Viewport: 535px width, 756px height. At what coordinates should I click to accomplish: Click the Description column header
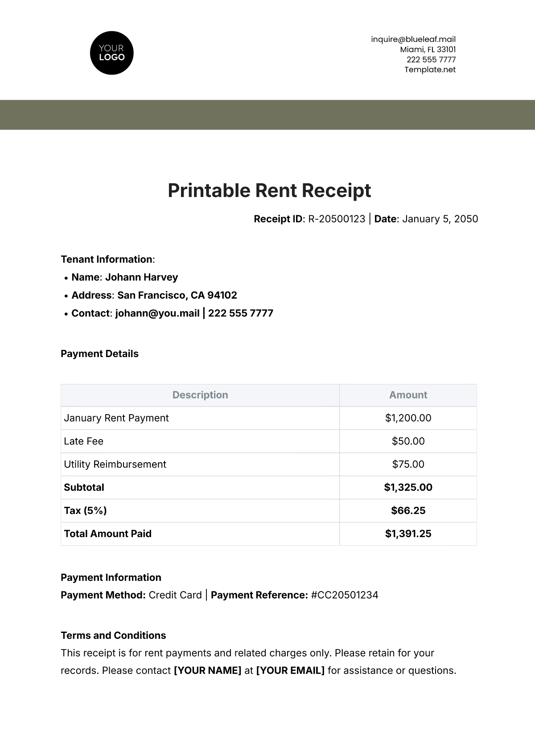pyautogui.click(x=200, y=395)
